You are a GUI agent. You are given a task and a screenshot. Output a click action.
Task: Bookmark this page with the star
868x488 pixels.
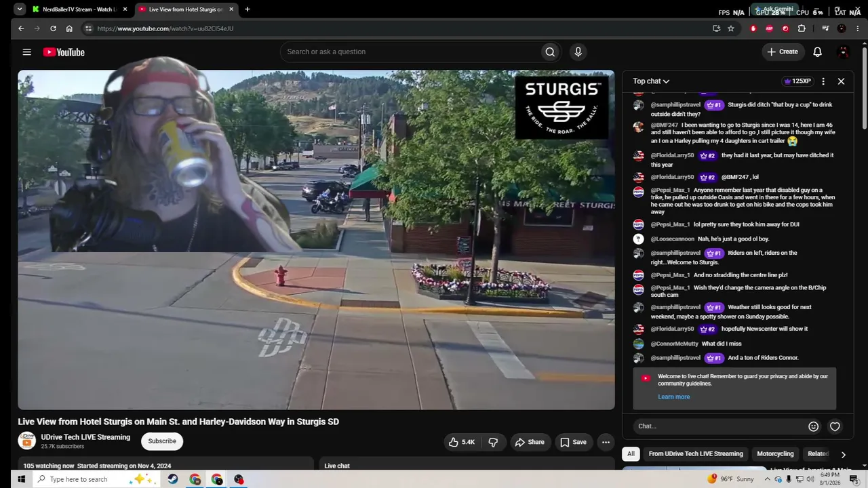point(731,28)
